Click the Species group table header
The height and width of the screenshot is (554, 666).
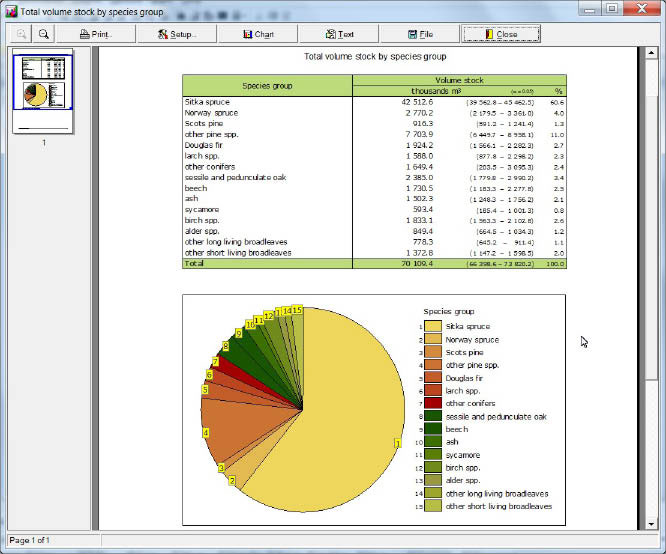click(267, 86)
